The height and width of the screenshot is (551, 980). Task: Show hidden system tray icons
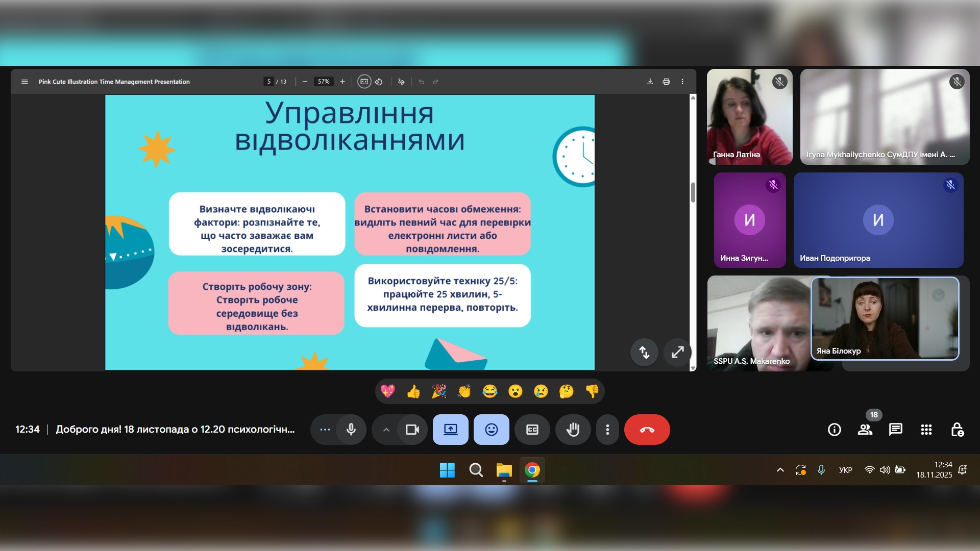pyautogui.click(x=780, y=470)
